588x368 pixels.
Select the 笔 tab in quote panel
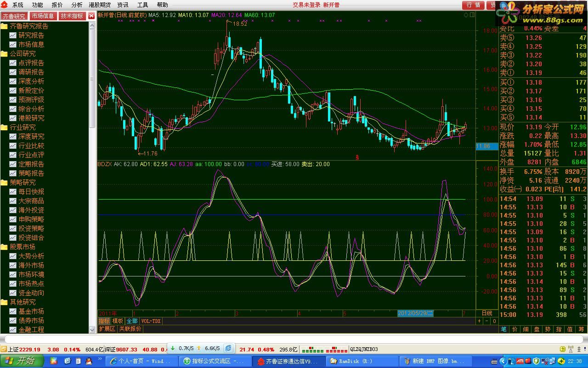point(504,329)
